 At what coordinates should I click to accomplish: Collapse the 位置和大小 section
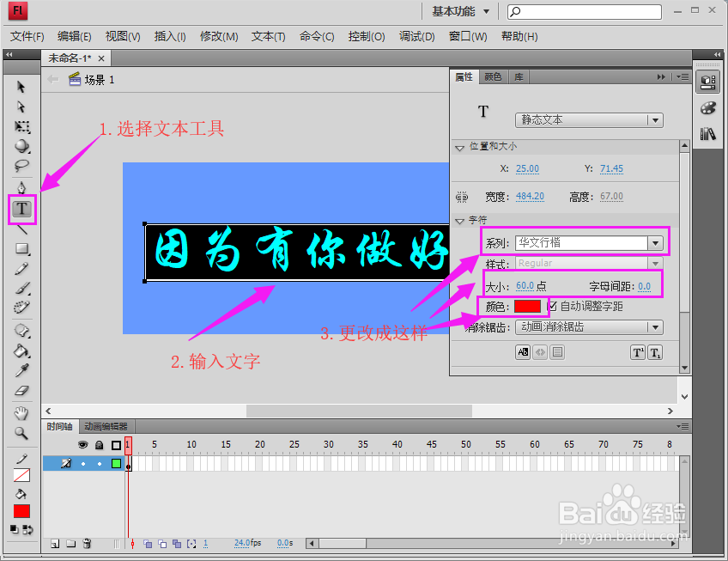coord(459,148)
